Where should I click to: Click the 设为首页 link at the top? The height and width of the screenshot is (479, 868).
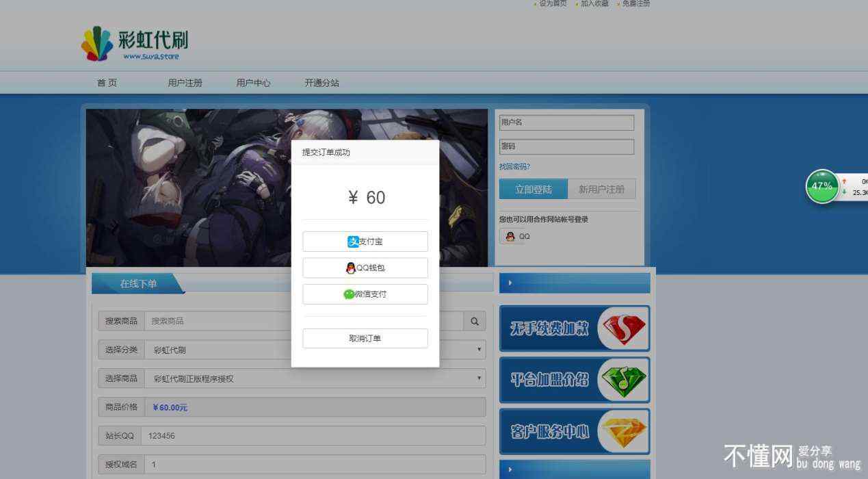pyautogui.click(x=553, y=4)
